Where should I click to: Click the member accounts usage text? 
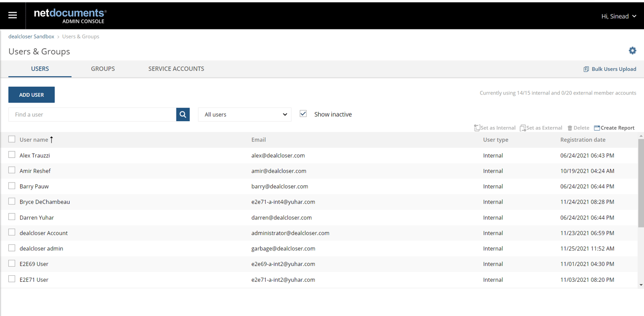click(x=558, y=93)
